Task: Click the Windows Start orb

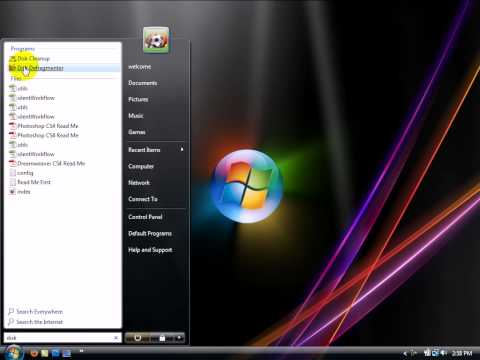Action: pos(13,353)
